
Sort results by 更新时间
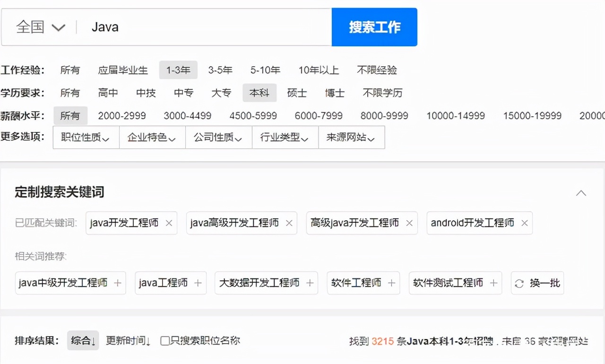(x=128, y=341)
